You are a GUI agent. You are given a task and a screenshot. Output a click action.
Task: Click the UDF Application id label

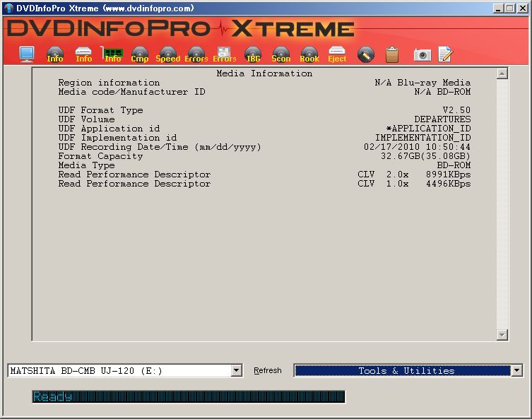click(x=109, y=129)
